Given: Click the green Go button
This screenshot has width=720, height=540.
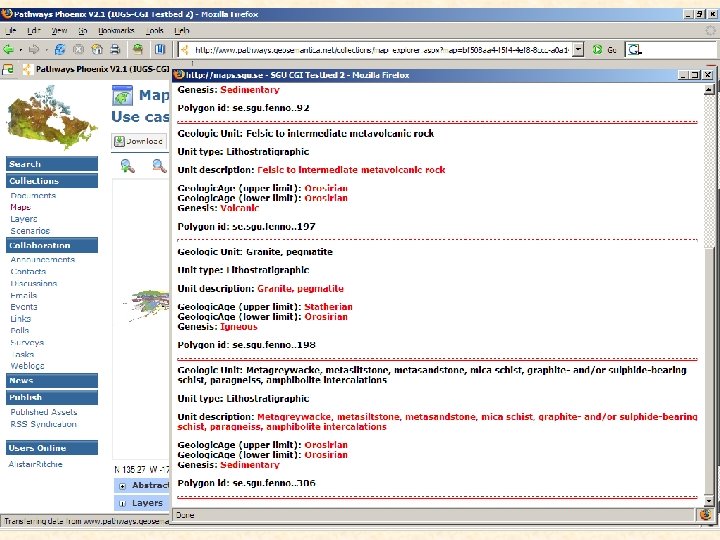Looking at the screenshot, I should click(604, 50).
